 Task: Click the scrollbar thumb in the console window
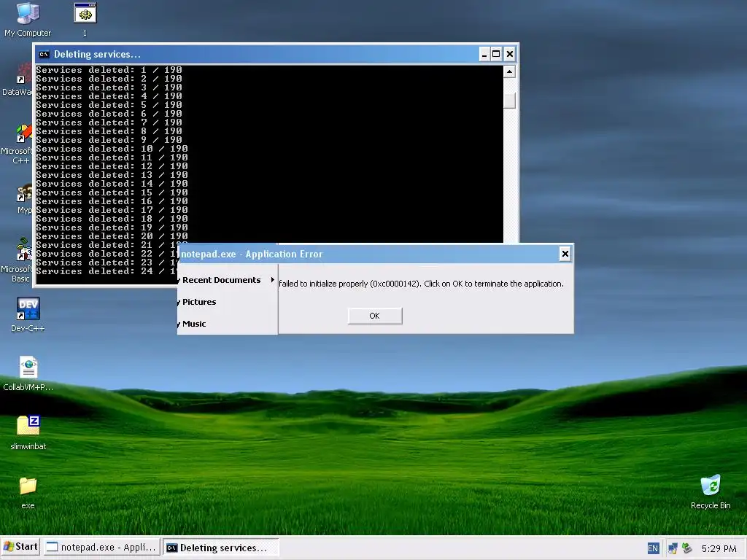click(x=509, y=101)
